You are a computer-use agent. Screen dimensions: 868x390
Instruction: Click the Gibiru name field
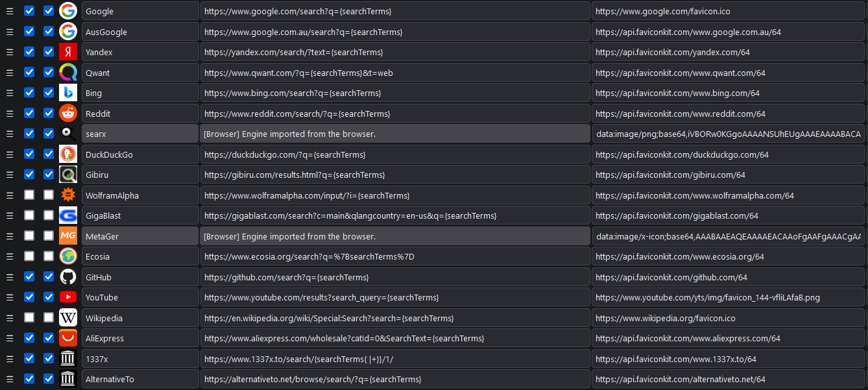tap(139, 174)
